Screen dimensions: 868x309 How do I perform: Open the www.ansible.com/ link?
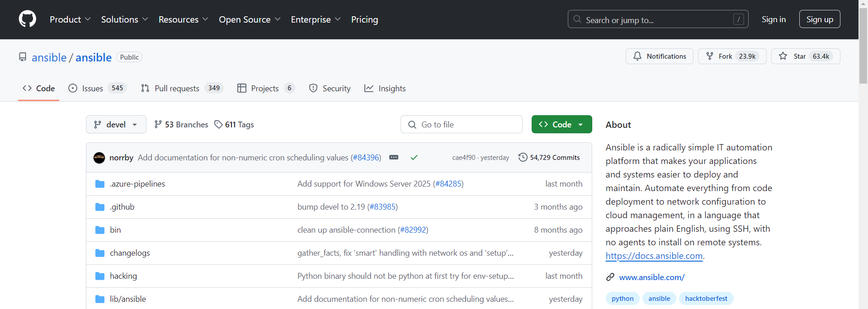(652, 277)
